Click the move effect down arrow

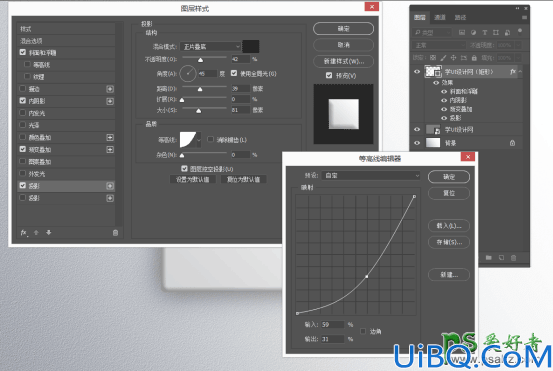[x=49, y=232]
